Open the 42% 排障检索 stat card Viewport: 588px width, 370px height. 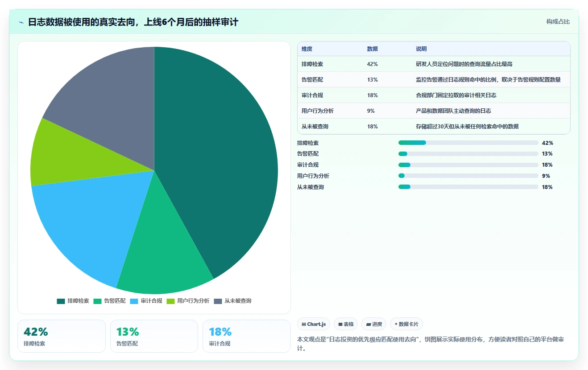(62, 336)
